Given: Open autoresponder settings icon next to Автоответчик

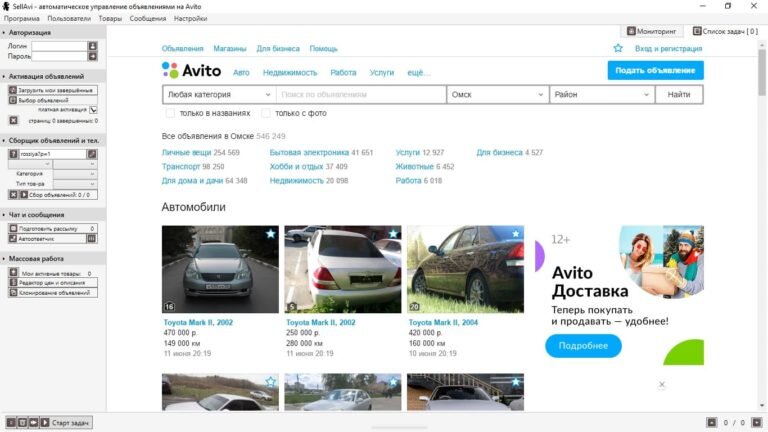Looking at the screenshot, I should point(92,239).
